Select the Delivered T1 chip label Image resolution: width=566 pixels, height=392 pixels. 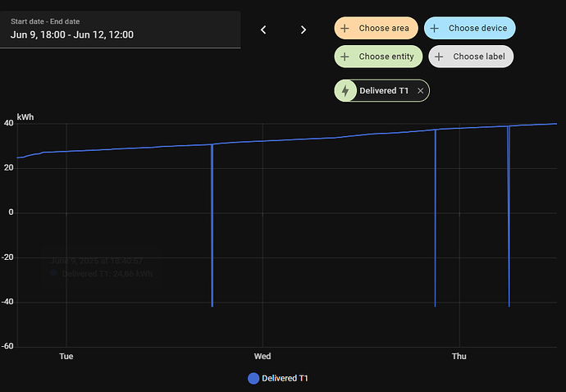(x=384, y=90)
